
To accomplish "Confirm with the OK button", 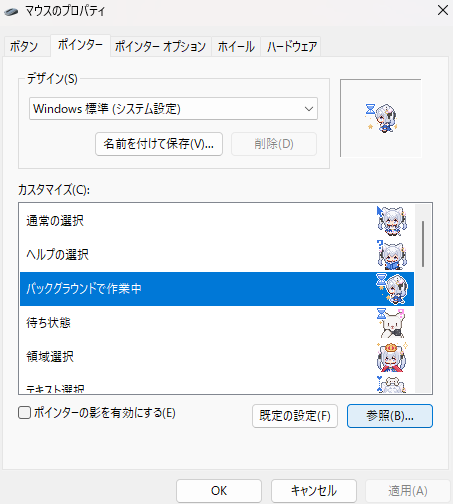I will (x=219, y=491).
